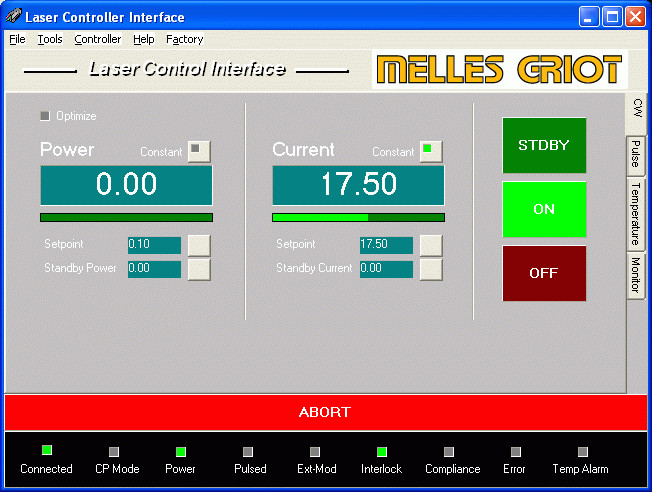
Task: Click the 'Laser Control Interface' heading
Action: 188,69
